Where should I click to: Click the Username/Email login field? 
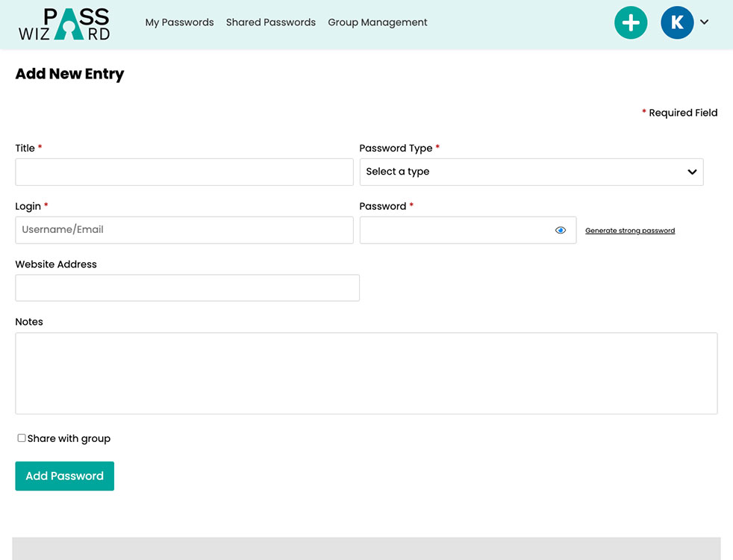[x=184, y=230]
